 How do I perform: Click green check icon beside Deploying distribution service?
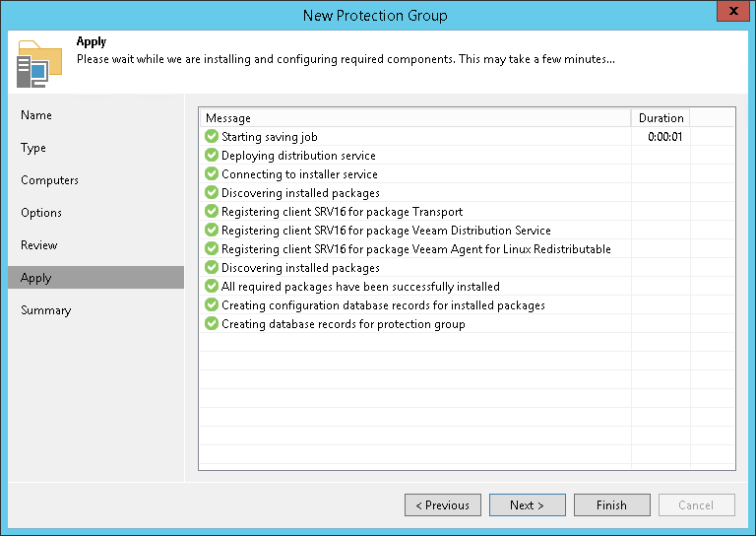coord(212,155)
